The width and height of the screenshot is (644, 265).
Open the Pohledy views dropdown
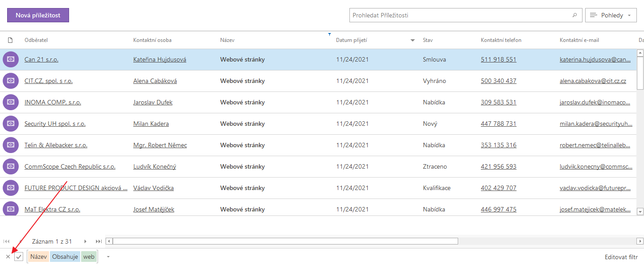click(x=611, y=15)
